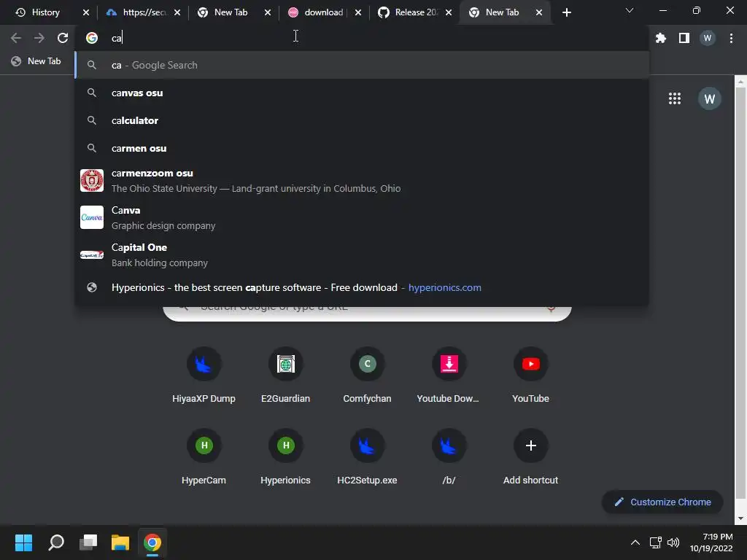Open File Explorer from taskbar
The image size is (747, 560).
(x=120, y=542)
